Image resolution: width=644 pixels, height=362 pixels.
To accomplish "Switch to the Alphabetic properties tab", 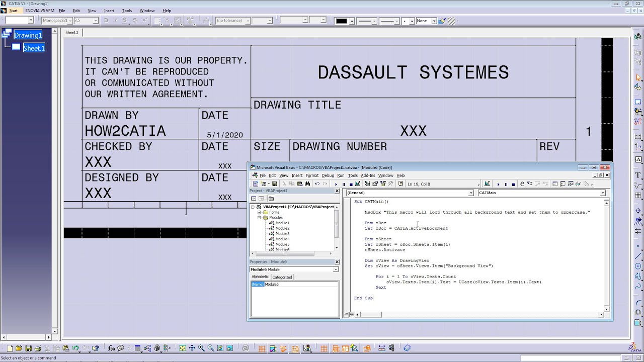I will pos(260,277).
